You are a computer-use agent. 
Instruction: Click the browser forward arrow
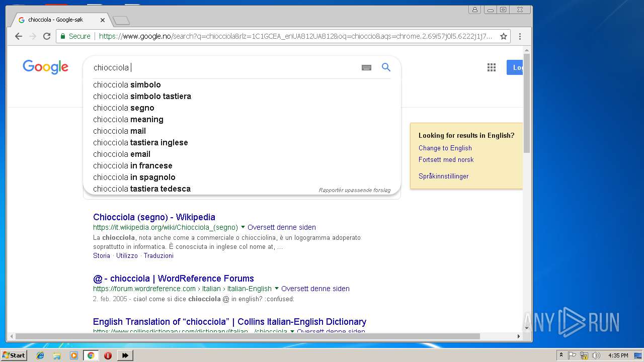pyautogui.click(x=33, y=36)
